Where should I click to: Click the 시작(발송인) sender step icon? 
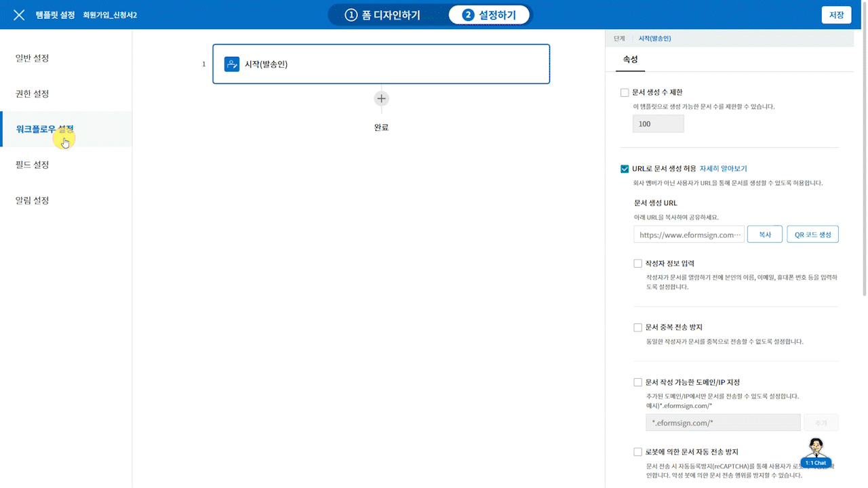click(232, 64)
